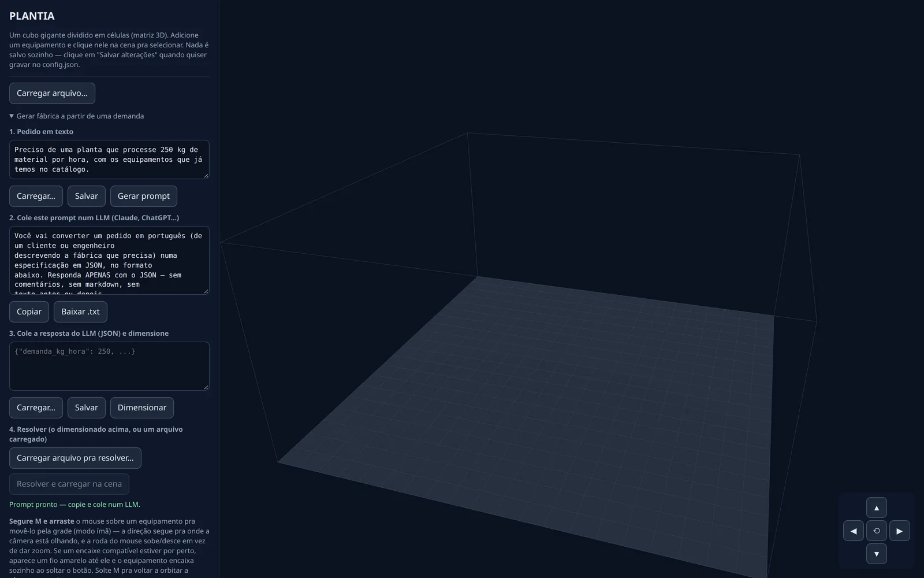Download the prompt with 'Baixar .txt'

(80, 312)
